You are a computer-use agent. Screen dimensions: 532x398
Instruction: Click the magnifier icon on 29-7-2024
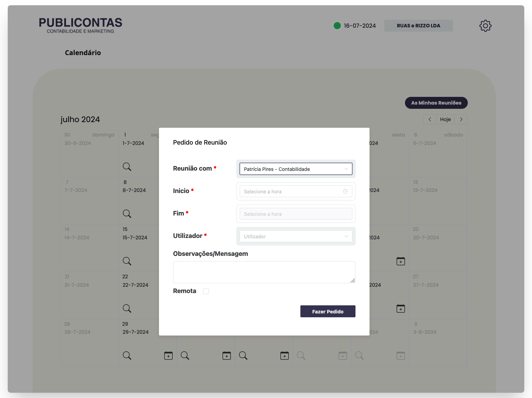click(127, 356)
